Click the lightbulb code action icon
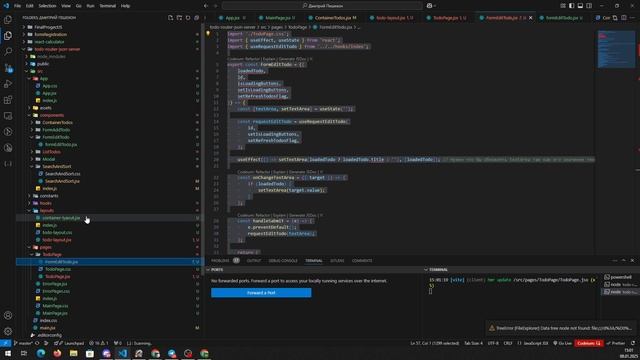This screenshot has height=360, width=640. pyautogui.click(x=208, y=33)
